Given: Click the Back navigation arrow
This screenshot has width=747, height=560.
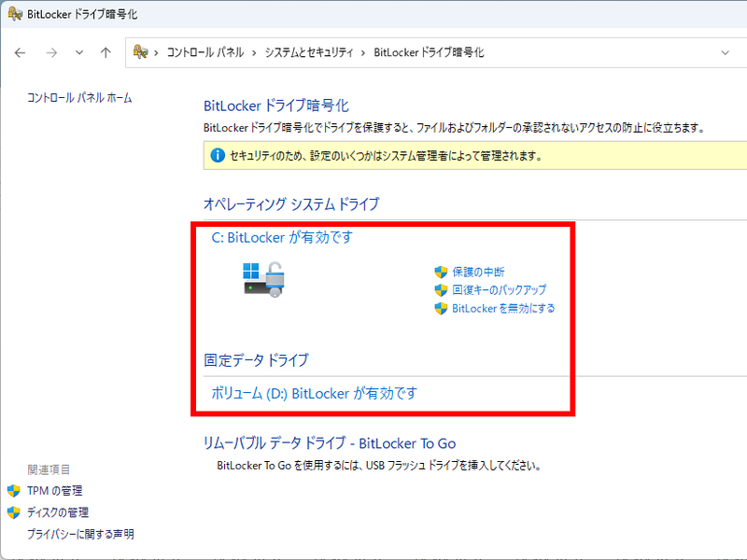Looking at the screenshot, I should click(x=20, y=52).
